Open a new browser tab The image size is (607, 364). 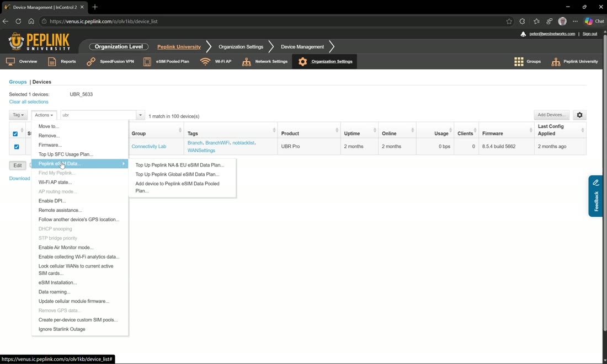(x=95, y=7)
